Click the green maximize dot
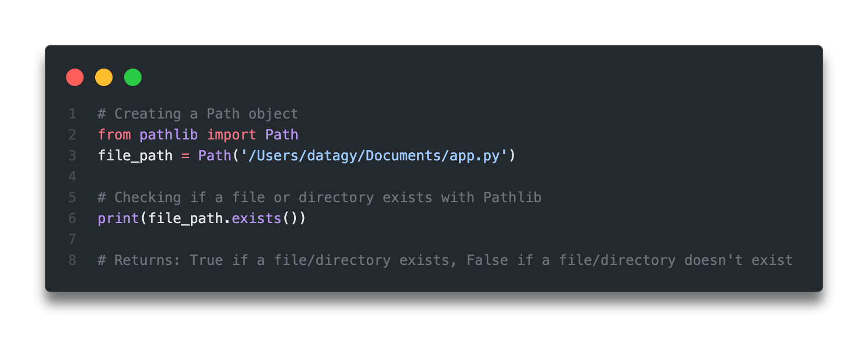The width and height of the screenshot is (868, 337). tap(133, 77)
